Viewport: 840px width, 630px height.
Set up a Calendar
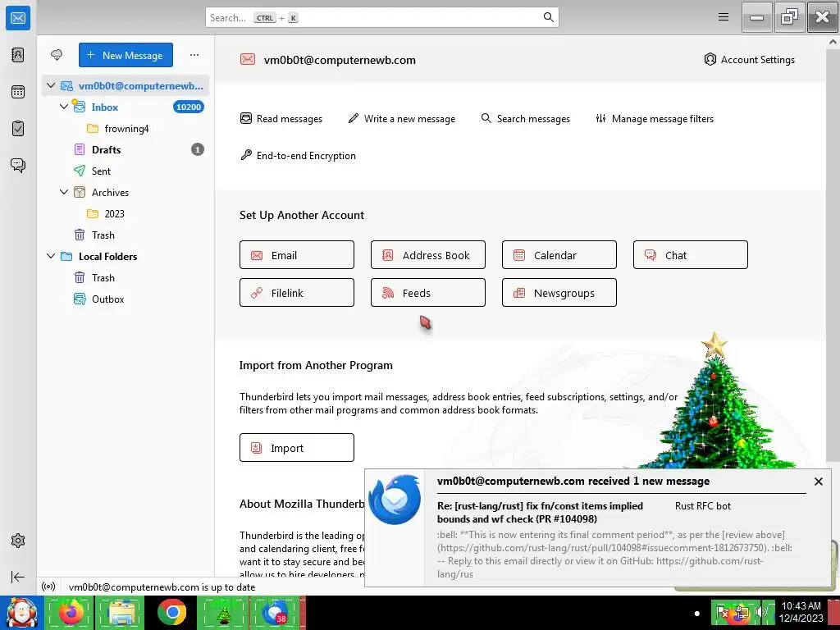click(x=559, y=255)
